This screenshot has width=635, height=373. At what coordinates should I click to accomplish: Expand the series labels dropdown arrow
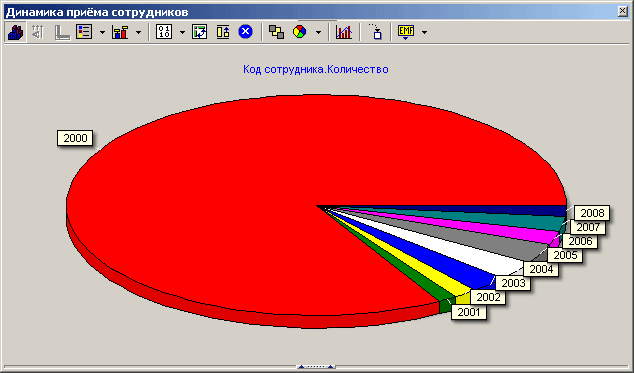pyautogui.click(x=138, y=32)
